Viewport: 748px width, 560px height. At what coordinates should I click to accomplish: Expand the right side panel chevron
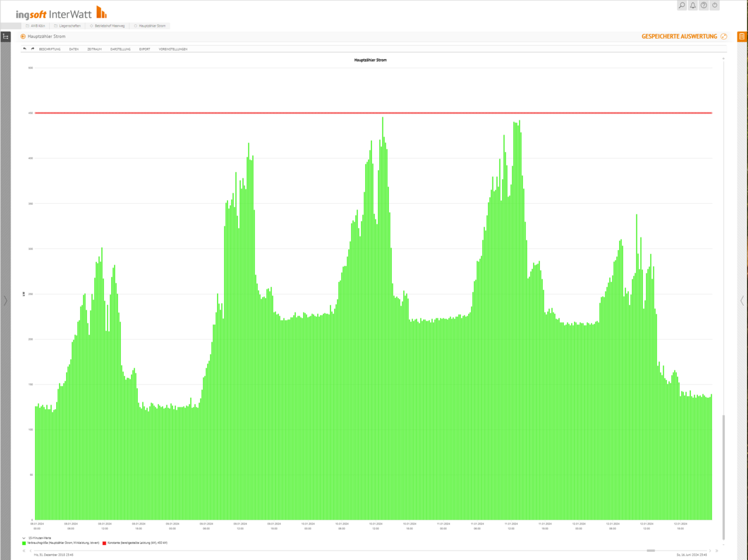[742, 301]
